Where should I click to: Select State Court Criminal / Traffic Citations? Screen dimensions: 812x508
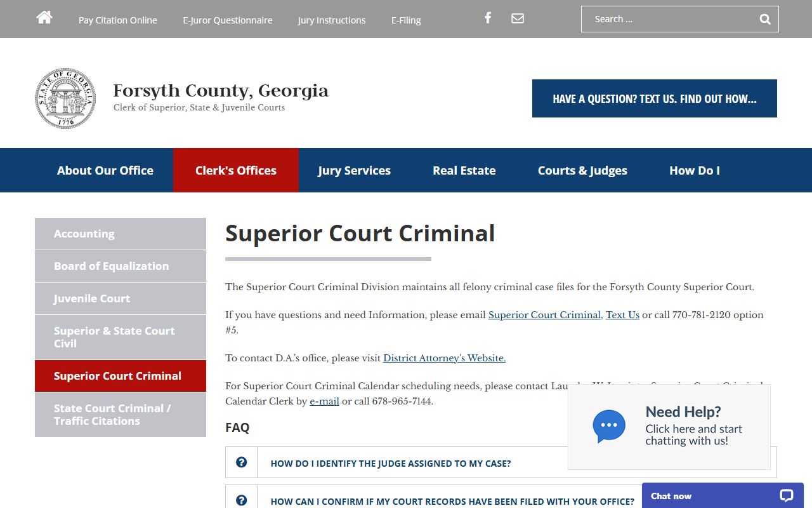pos(121,415)
